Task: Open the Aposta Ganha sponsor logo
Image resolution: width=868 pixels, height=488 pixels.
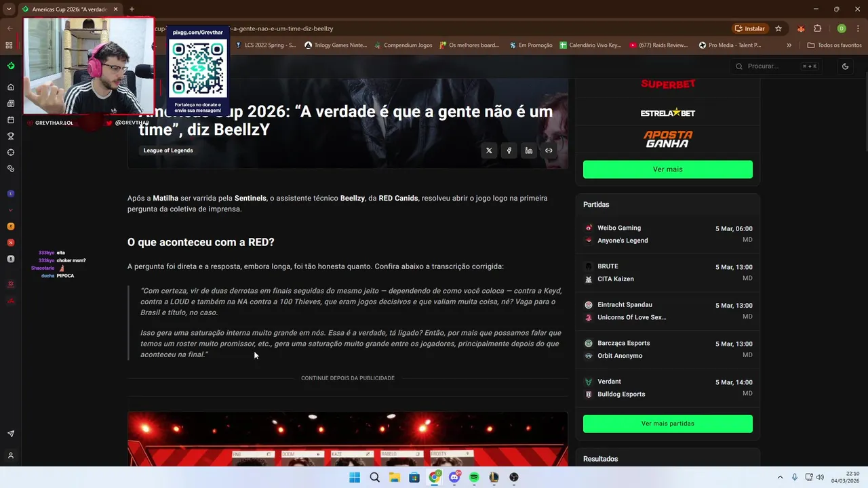Action: click(x=668, y=139)
